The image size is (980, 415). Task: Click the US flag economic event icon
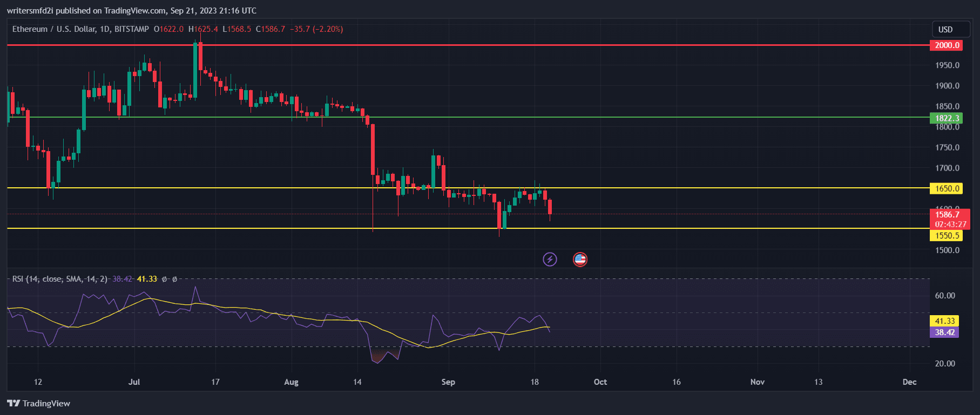pyautogui.click(x=580, y=260)
